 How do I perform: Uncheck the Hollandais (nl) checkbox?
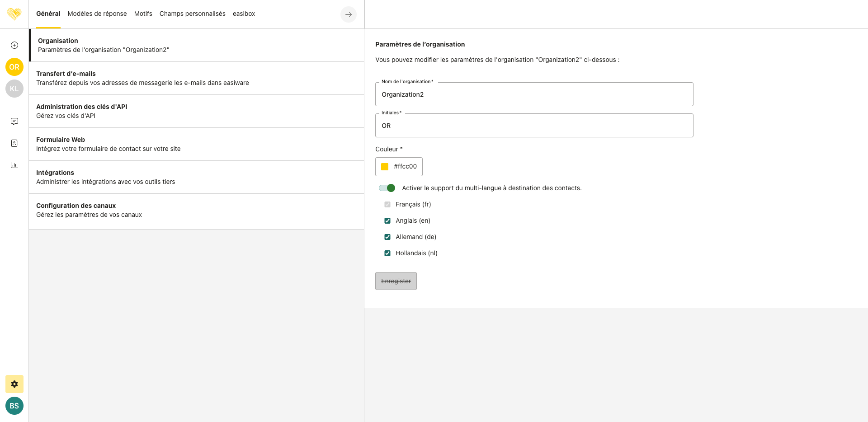pos(387,253)
